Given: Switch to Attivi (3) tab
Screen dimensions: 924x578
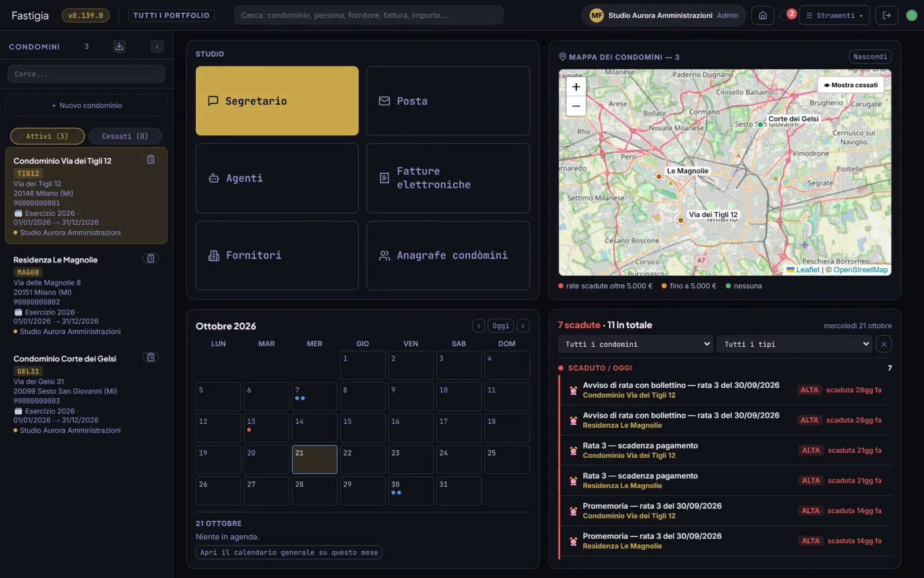Looking at the screenshot, I should click(x=47, y=136).
